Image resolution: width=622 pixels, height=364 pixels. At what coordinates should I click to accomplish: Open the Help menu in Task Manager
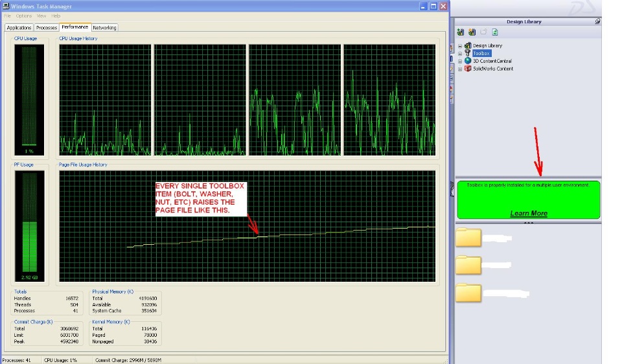click(x=56, y=16)
